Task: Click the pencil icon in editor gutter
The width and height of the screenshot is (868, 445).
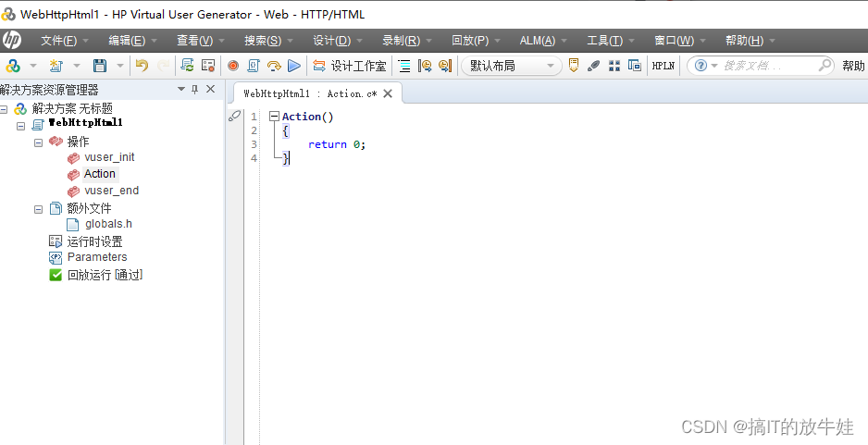Action: point(235,116)
